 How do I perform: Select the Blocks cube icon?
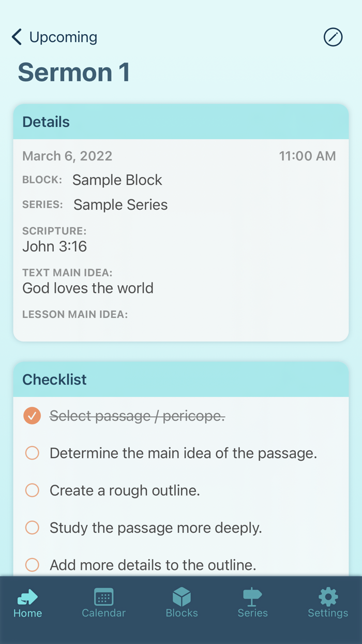(182, 596)
